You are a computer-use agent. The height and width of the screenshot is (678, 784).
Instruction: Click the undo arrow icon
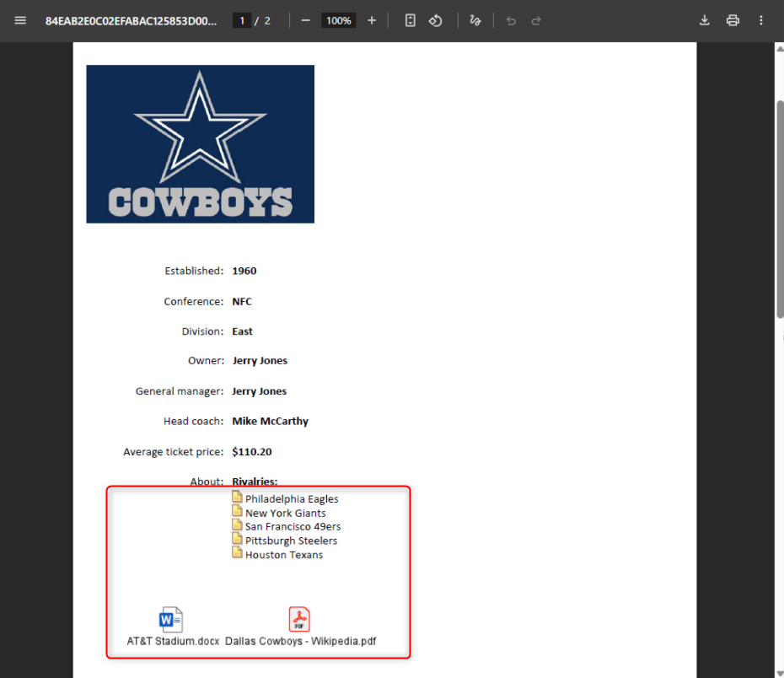click(511, 20)
